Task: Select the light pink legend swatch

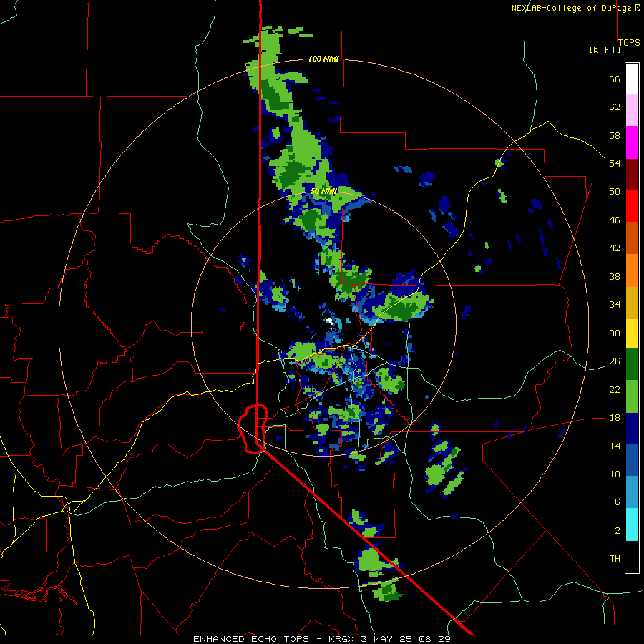Action: [x=632, y=109]
